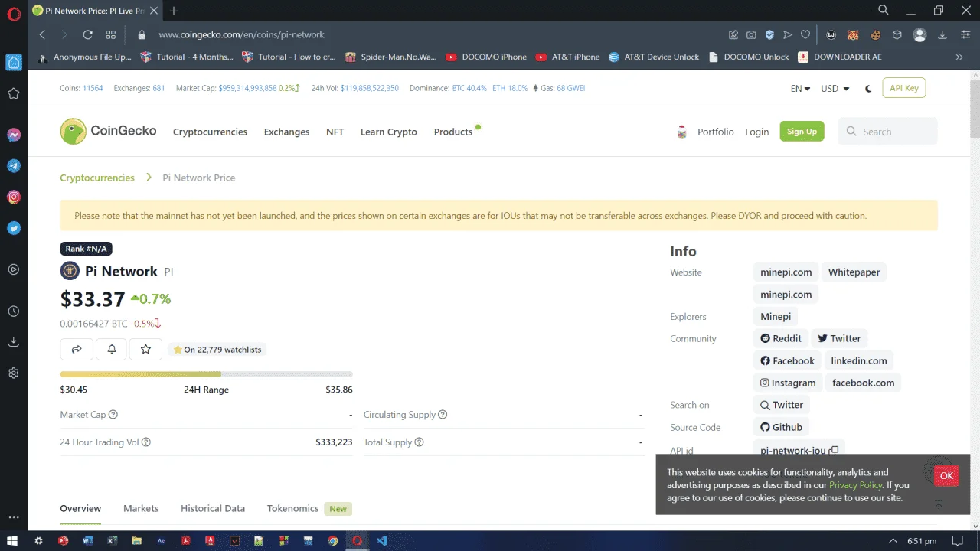Open Downloads icon in Opera sidebar
This screenshot has height=551, width=980.
point(13,342)
